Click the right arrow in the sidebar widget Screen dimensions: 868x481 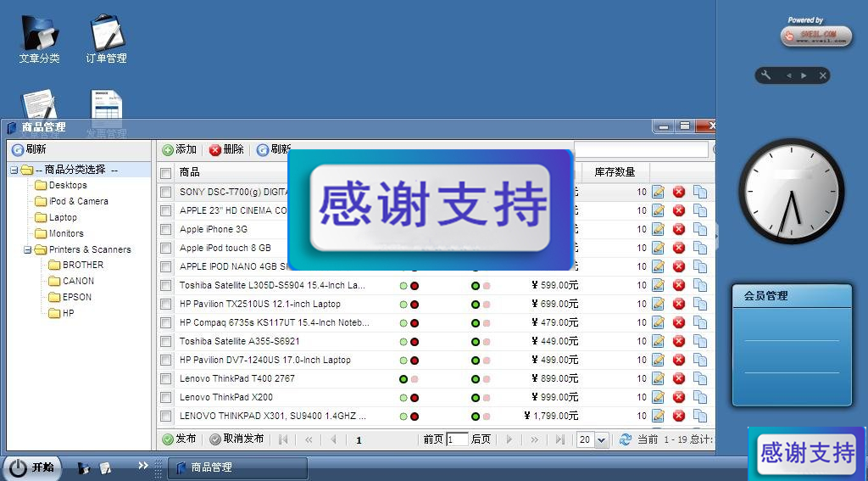(804, 76)
